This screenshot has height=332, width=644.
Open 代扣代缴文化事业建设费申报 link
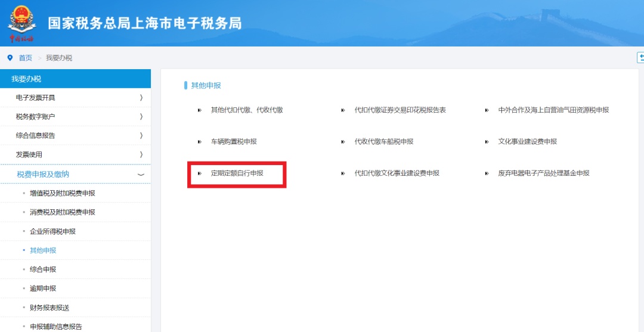(397, 173)
